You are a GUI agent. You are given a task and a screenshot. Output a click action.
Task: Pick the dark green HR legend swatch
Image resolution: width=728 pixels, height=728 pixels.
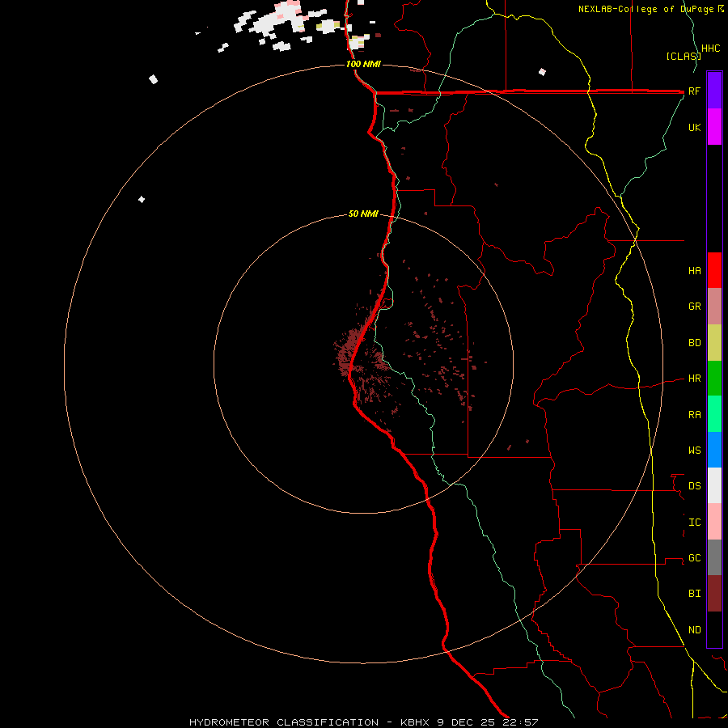point(714,379)
